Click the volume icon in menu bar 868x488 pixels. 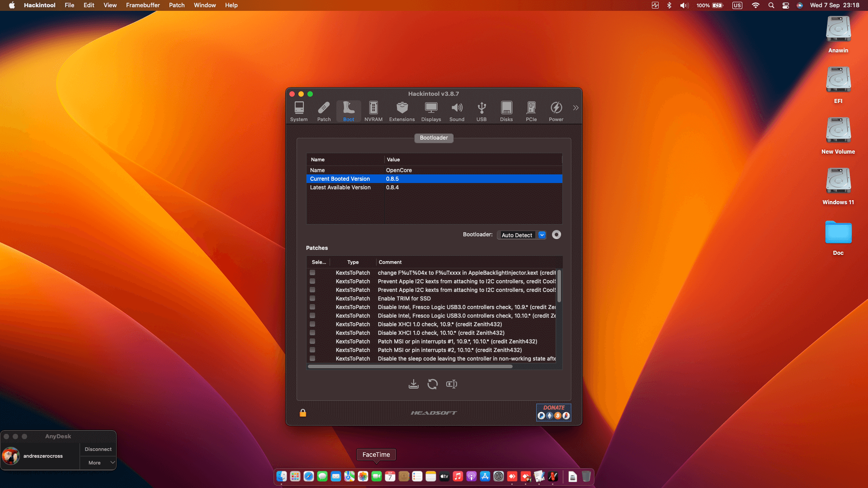(x=684, y=5)
